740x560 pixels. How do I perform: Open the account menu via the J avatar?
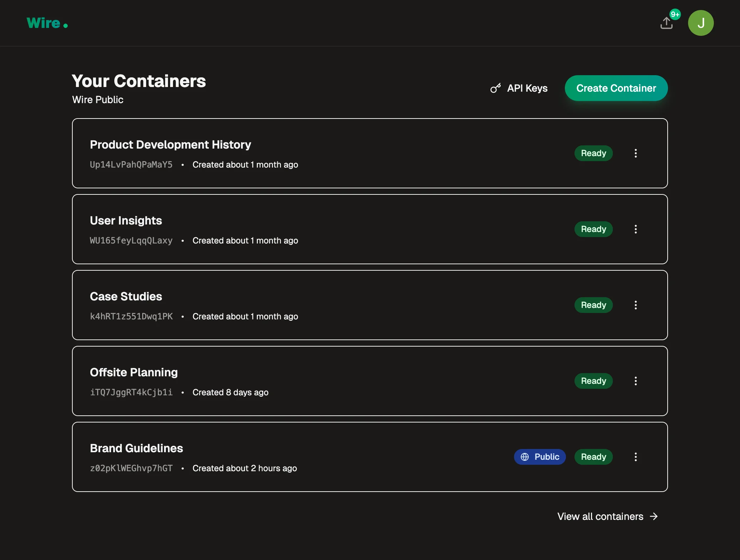pyautogui.click(x=701, y=23)
